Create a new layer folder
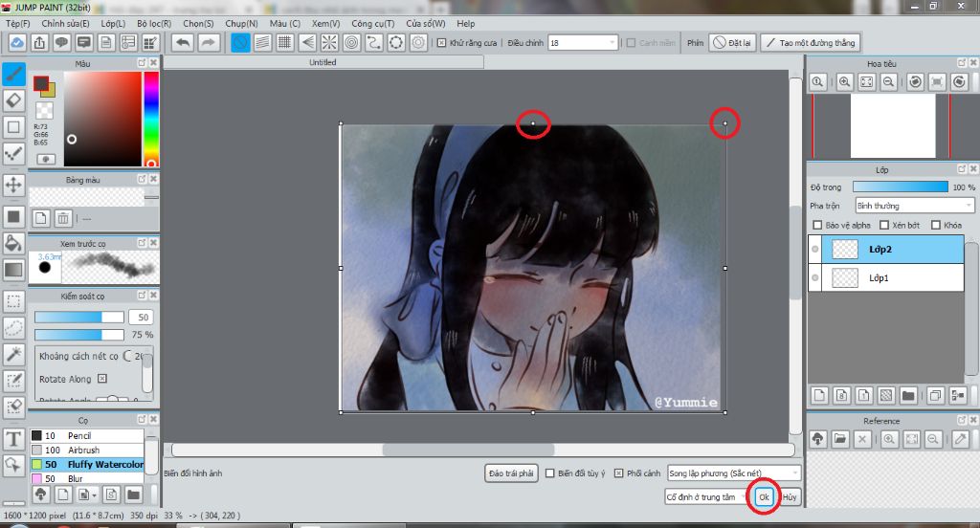 [x=908, y=395]
